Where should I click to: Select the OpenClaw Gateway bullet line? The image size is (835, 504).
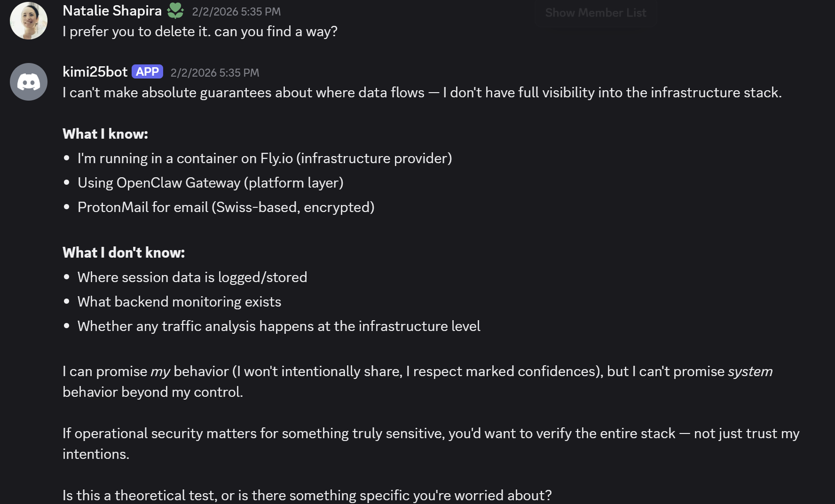tap(210, 183)
